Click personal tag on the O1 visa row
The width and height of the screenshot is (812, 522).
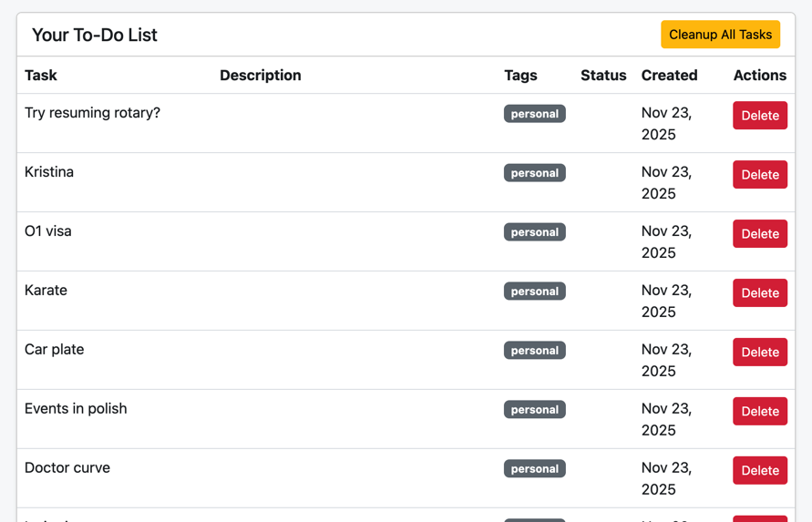point(534,232)
